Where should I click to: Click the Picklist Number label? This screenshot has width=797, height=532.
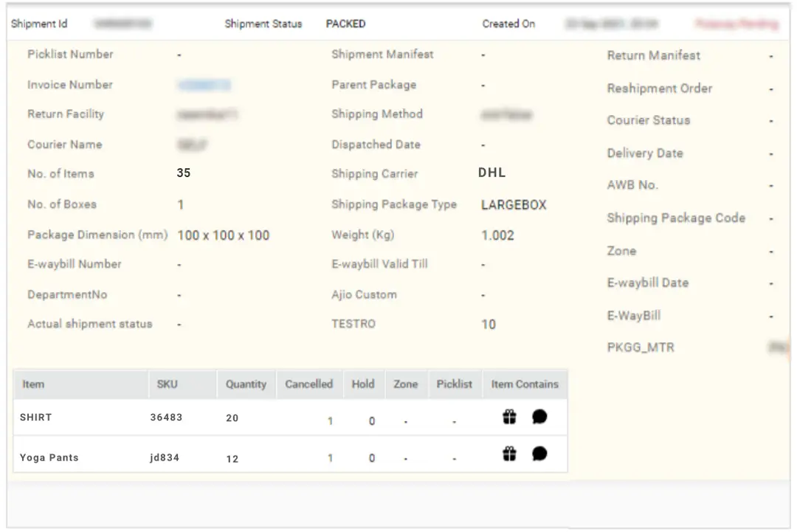click(x=70, y=55)
